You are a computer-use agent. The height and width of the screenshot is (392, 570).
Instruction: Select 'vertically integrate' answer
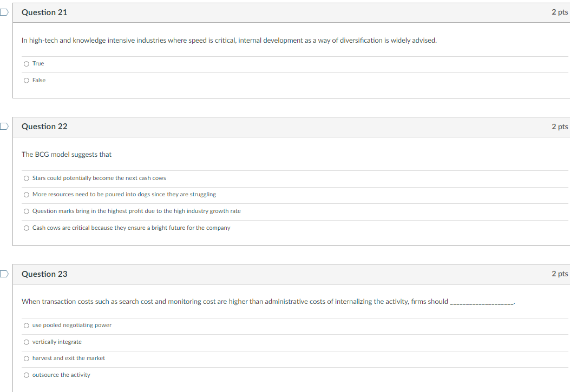coord(26,342)
